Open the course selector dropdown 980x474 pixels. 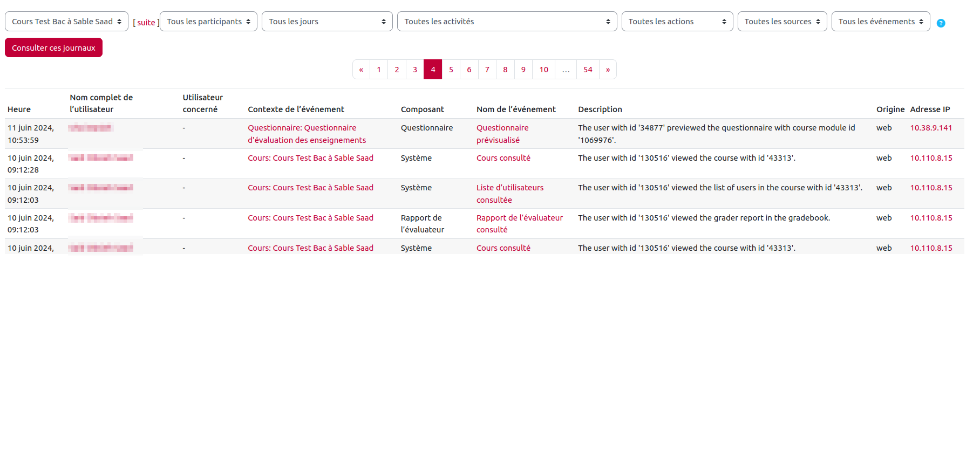[66, 22]
